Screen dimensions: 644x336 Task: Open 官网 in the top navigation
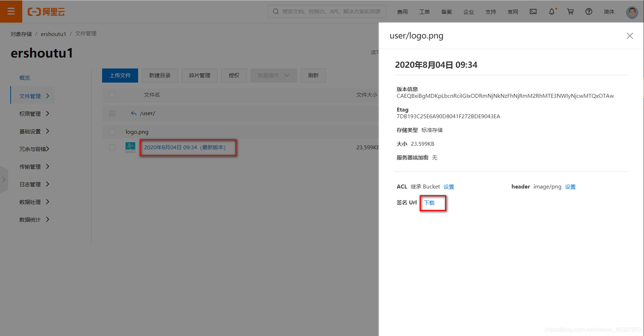coord(513,12)
